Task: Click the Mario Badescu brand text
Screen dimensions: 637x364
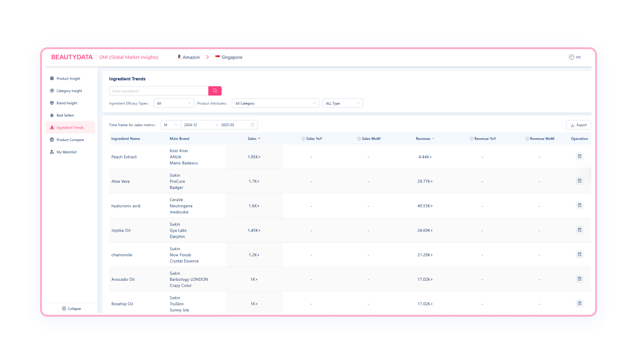Action: (x=184, y=163)
